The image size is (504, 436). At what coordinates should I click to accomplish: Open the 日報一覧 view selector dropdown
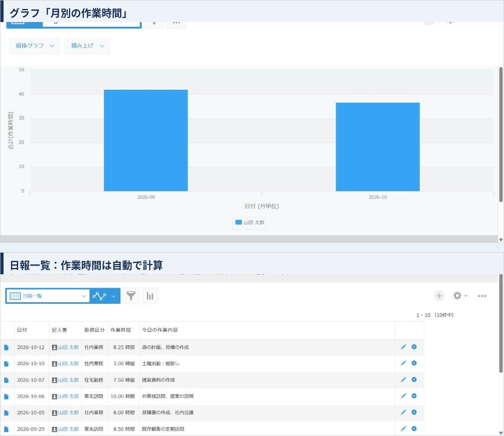point(48,296)
